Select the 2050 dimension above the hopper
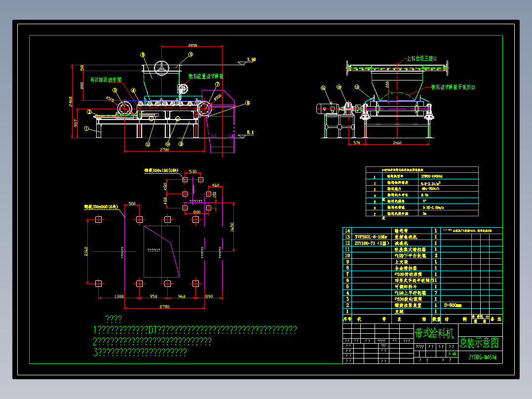This screenshot has width=532, height=399. pyautogui.click(x=192, y=45)
